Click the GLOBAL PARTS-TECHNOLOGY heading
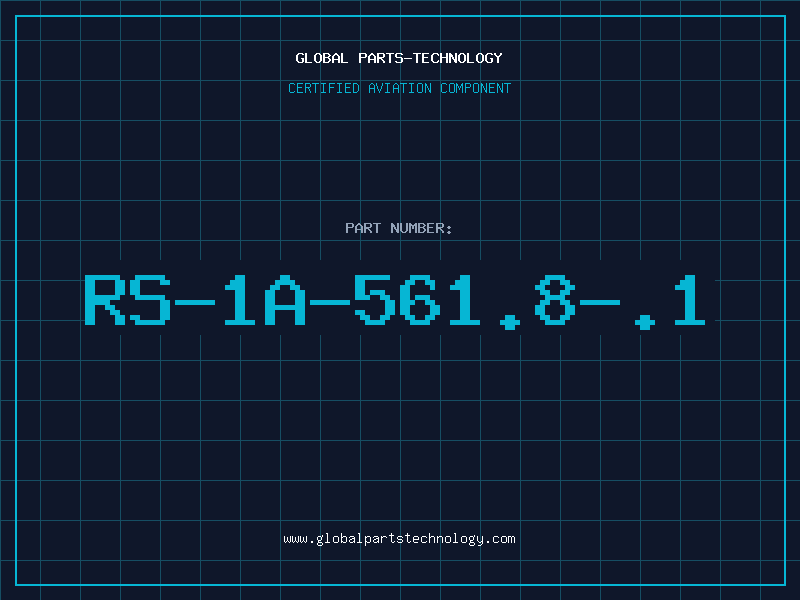Image resolution: width=800 pixels, height=600 pixels. 399,58
